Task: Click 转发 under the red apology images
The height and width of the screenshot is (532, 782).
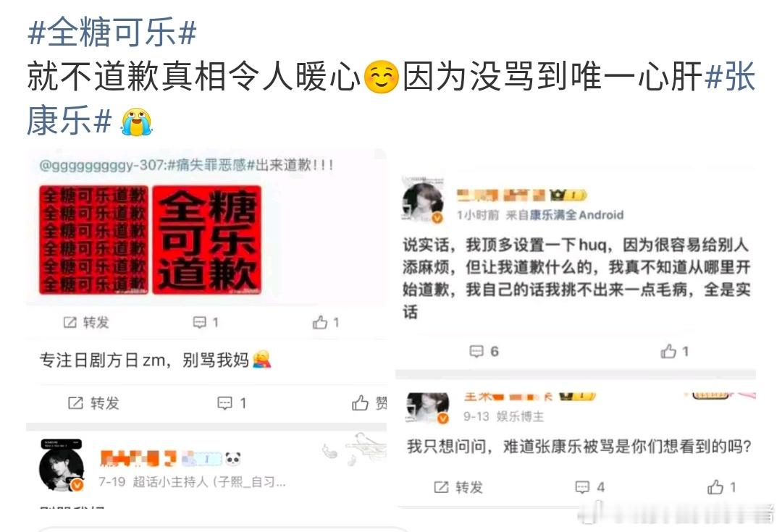Action: click(85, 323)
